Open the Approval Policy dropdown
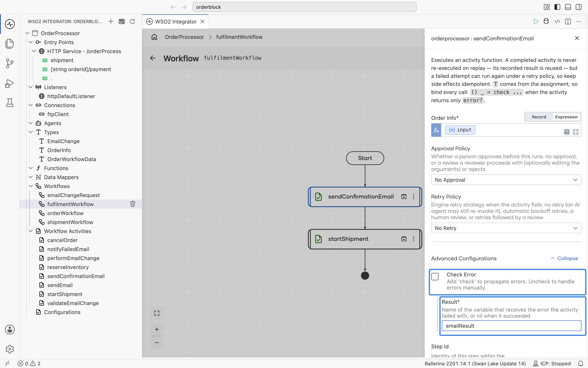This screenshot has width=588, height=368. click(506, 180)
